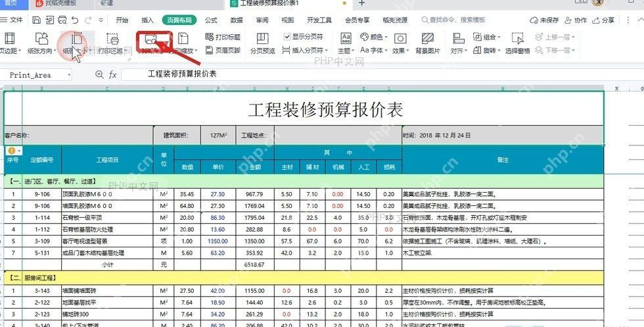Expand the 颜色 color dropdown
Viewport: 644px width, 327px height.
click(385, 38)
